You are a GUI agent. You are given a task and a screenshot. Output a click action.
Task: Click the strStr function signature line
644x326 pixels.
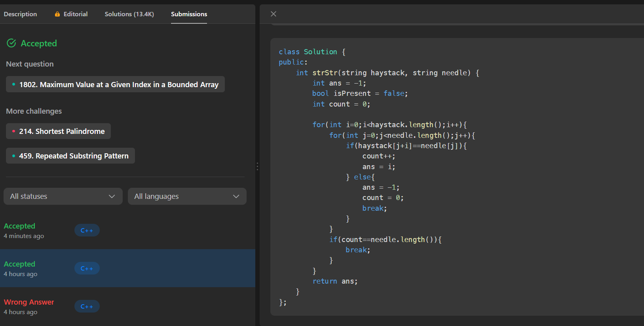388,73
